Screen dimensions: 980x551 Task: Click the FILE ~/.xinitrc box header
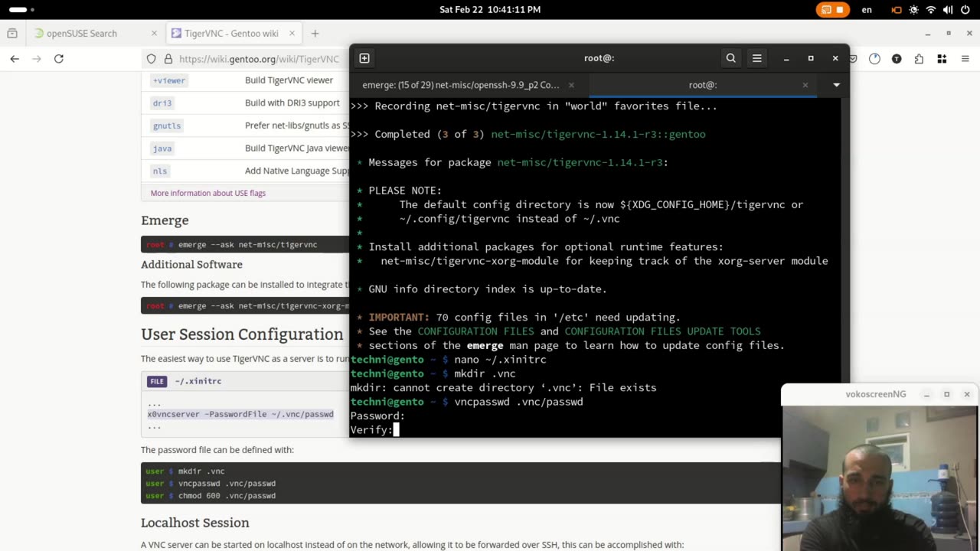pos(245,381)
